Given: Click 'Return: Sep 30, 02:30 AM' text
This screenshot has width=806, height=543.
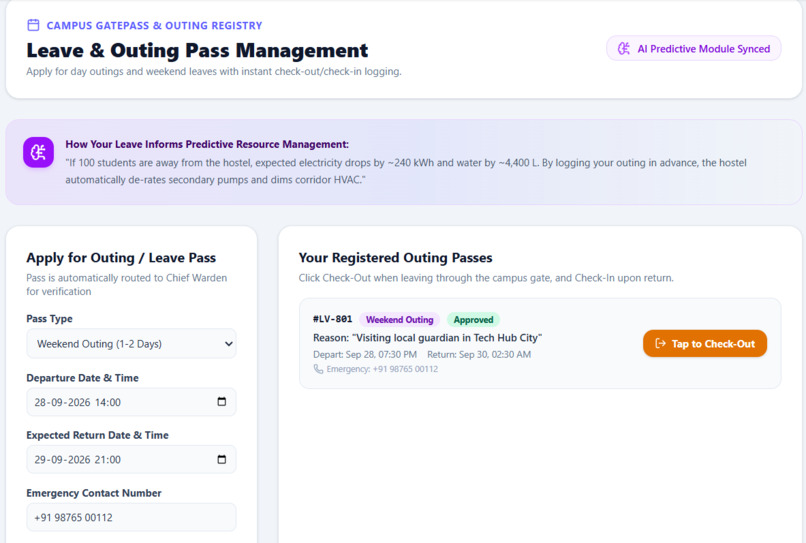Looking at the screenshot, I should [479, 354].
